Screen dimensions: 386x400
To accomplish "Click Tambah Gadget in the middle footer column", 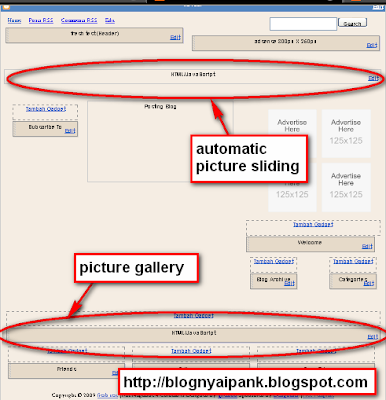I will pos(191,351).
